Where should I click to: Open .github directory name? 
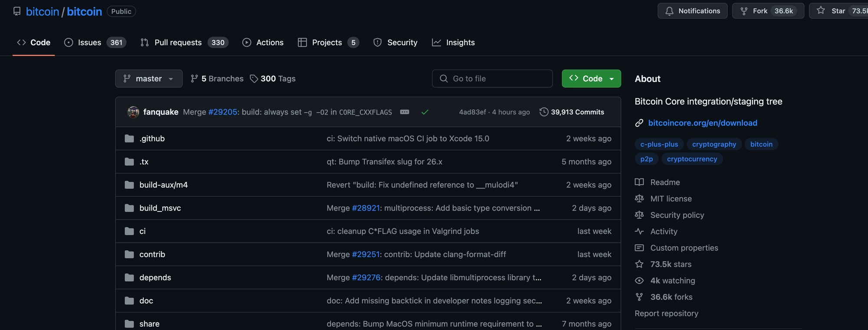click(x=152, y=139)
